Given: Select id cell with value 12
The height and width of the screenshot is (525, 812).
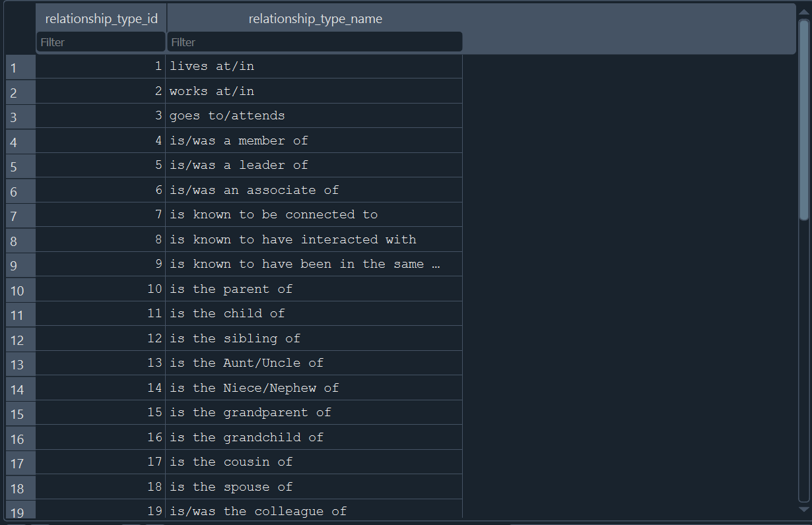Looking at the screenshot, I should [x=100, y=338].
